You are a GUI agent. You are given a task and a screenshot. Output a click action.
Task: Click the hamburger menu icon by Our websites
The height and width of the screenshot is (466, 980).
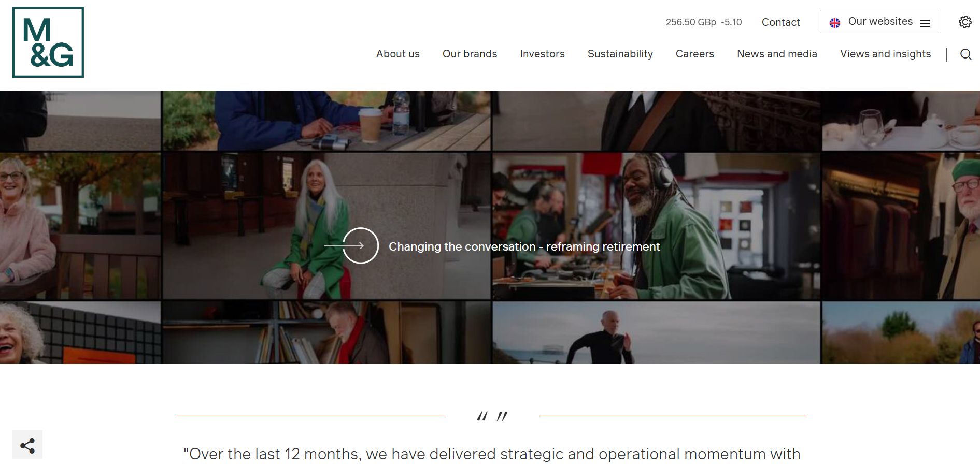tap(925, 23)
